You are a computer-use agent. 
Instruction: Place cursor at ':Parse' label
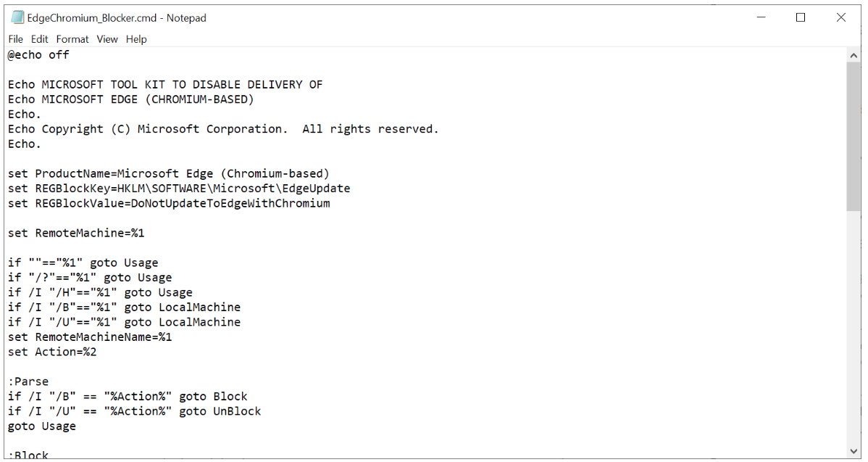click(x=28, y=381)
